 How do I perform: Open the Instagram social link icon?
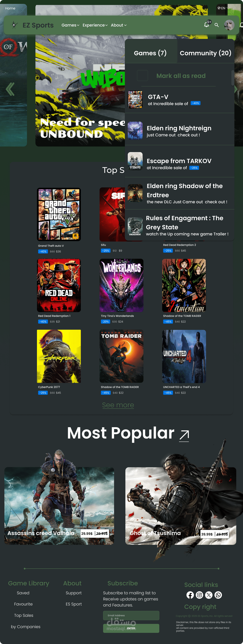pyautogui.click(x=199, y=595)
